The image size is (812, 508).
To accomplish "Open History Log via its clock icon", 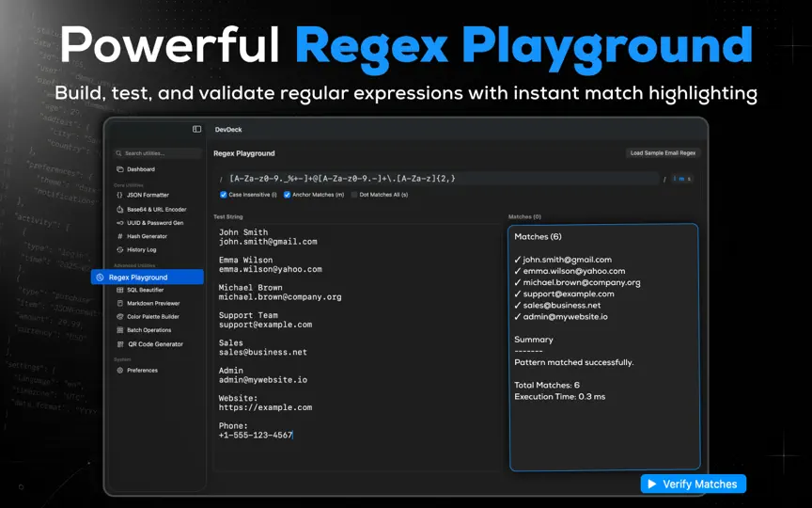I will [120, 250].
